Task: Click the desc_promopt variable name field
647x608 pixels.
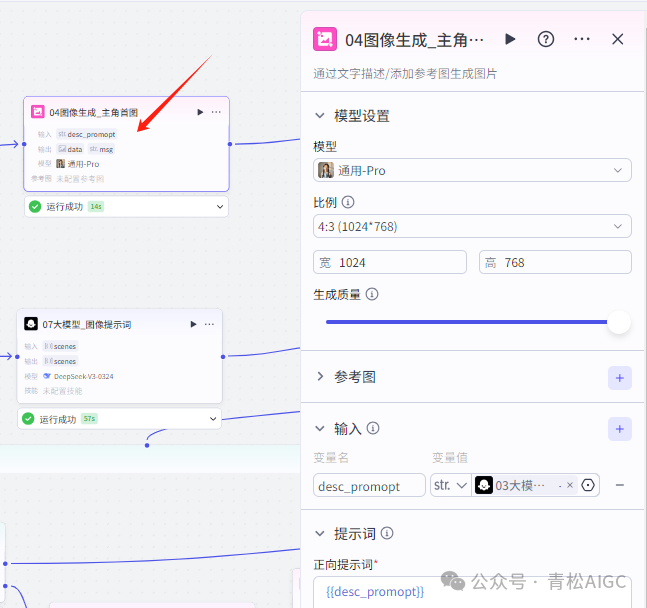Action: pos(369,485)
